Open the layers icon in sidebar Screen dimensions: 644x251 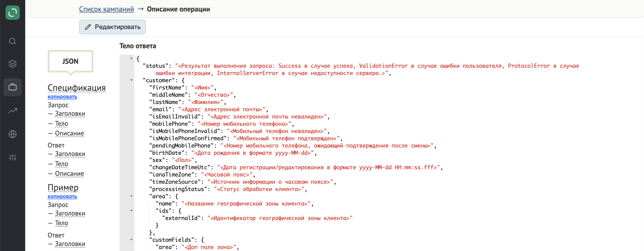(12, 64)
